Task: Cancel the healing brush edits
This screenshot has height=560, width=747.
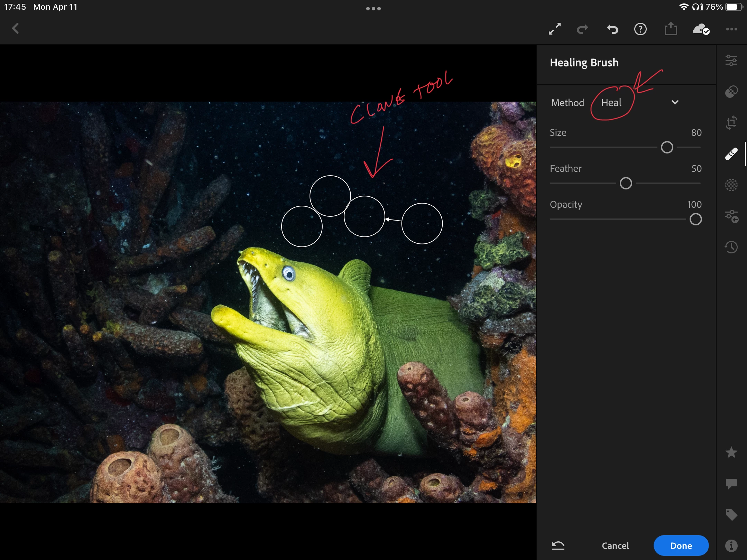Action: [x=615, y=545]
